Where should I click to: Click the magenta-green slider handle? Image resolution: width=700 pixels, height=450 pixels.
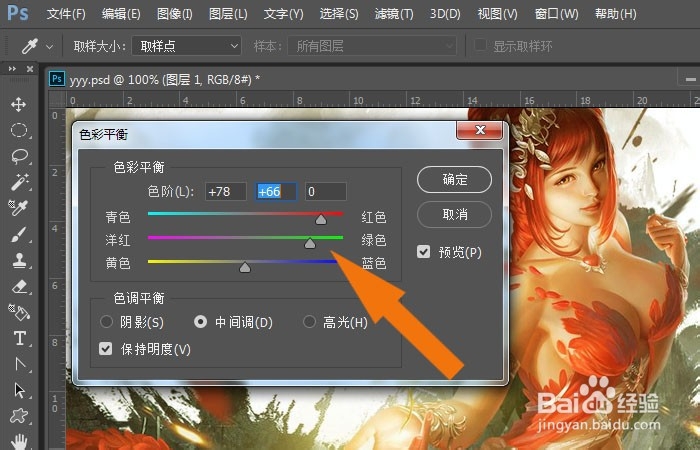point(310,243)
